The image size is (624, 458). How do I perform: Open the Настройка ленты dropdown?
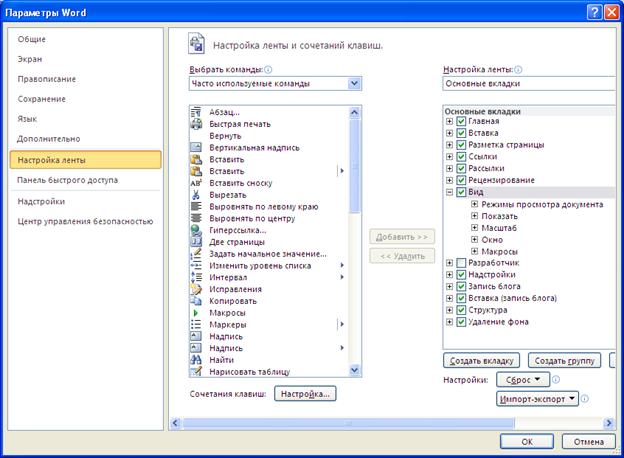(530, 84)
